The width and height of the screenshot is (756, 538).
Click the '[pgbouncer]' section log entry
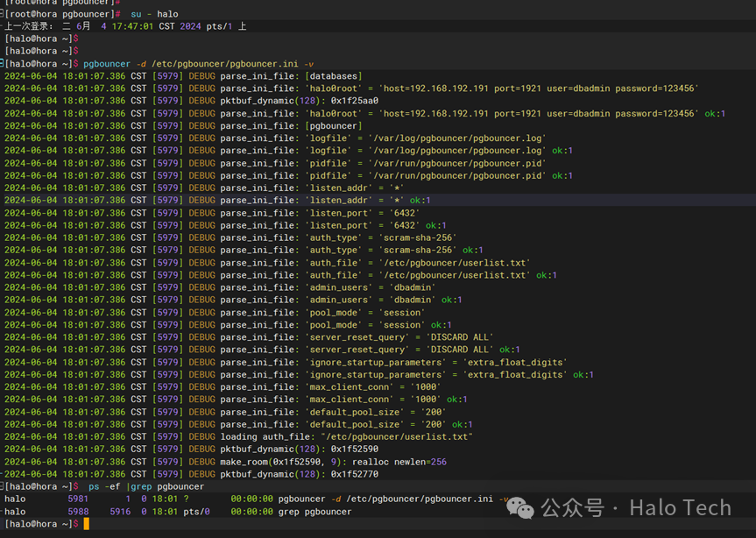tap(333, 126)
